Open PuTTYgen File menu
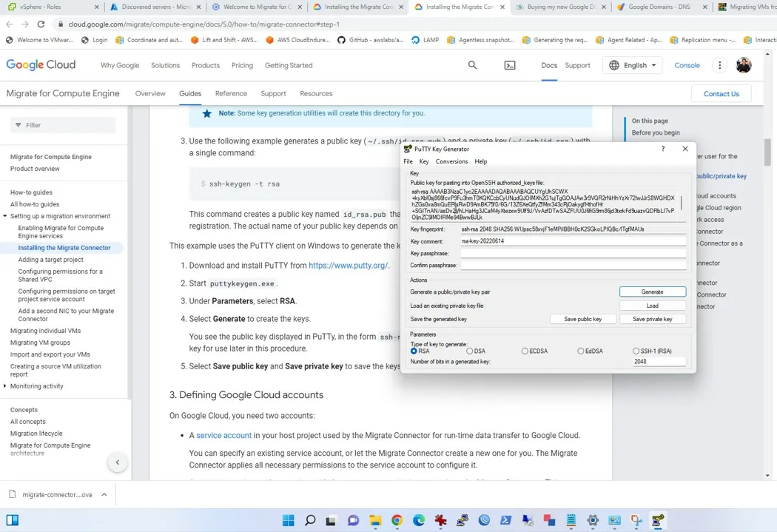The image size is (777, 532). (x=408, y=161)
